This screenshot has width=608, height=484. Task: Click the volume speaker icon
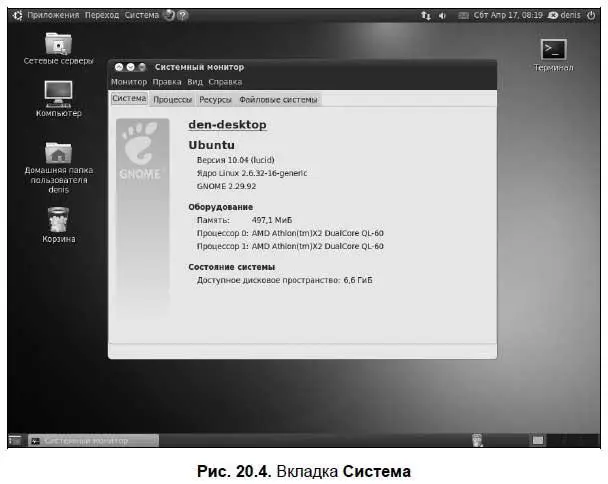[442, 16]
